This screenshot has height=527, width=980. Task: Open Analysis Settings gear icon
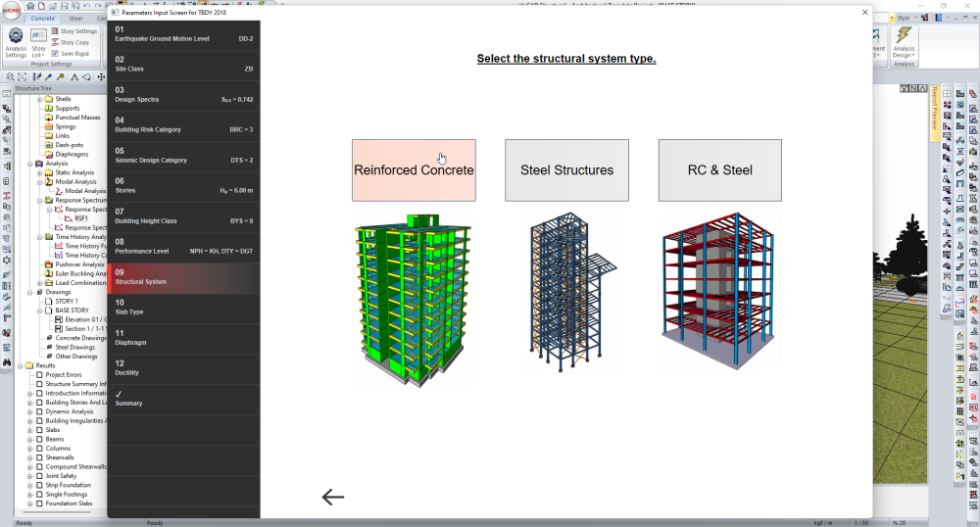tap(16, 36)
